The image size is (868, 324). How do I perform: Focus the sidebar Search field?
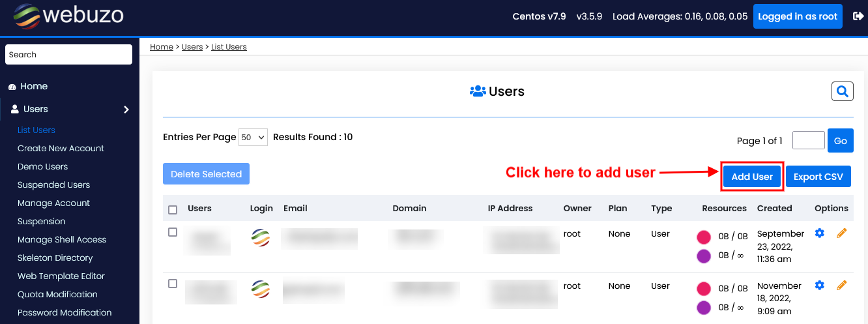click(68, 55)
